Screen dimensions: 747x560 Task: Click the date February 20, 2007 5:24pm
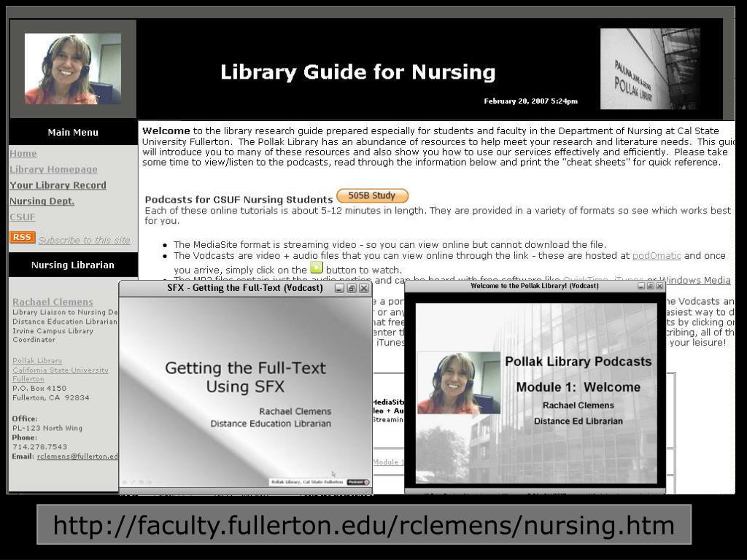coord(531,101)
